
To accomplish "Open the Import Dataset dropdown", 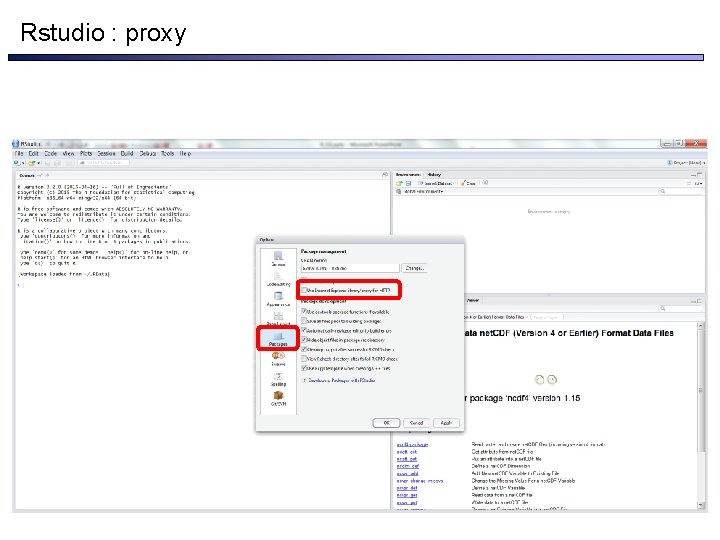I will pos(435,183).
